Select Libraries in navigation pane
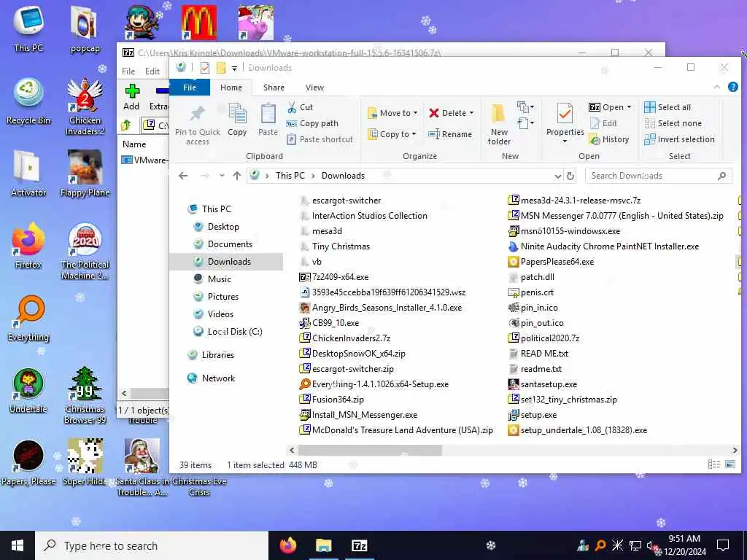The width and height of the screenshot is (747, 560). [x=217, y=355]
